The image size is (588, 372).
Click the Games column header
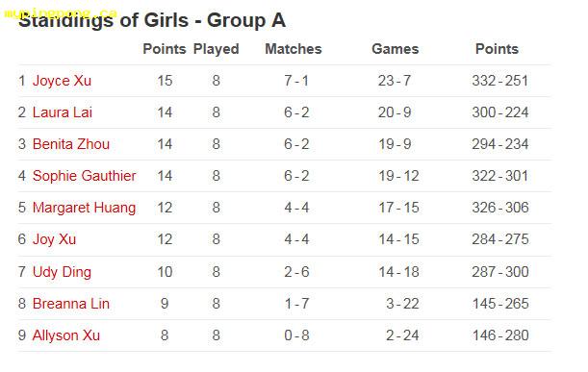pos(396,49)
